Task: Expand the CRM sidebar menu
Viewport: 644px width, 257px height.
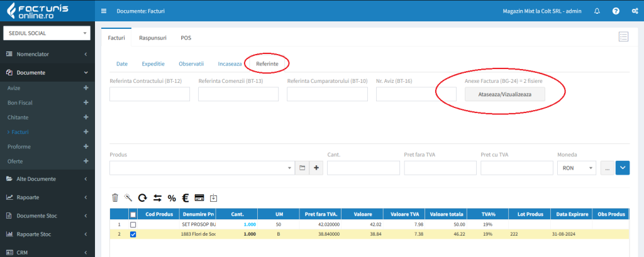Action: coord(48,253)
